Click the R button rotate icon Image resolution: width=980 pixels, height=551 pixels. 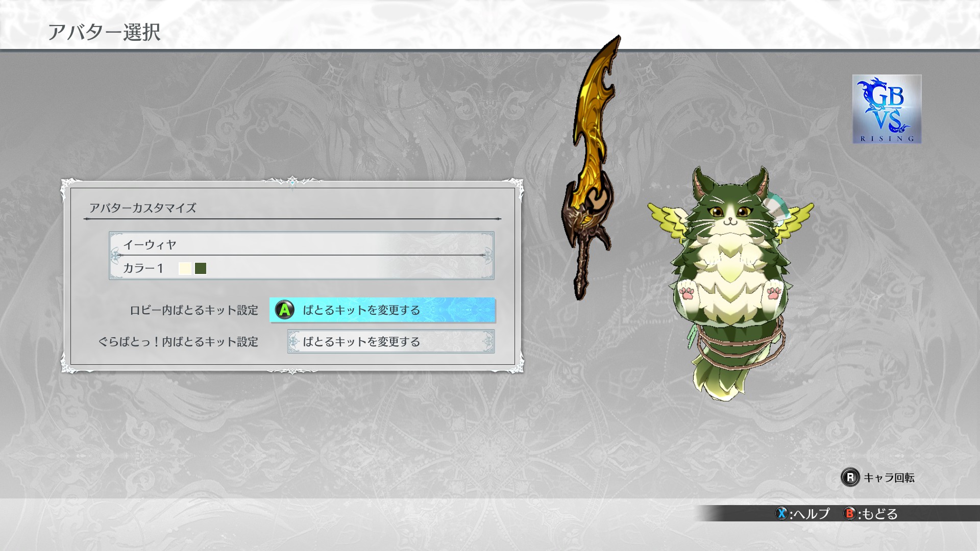tap(850, 478)
